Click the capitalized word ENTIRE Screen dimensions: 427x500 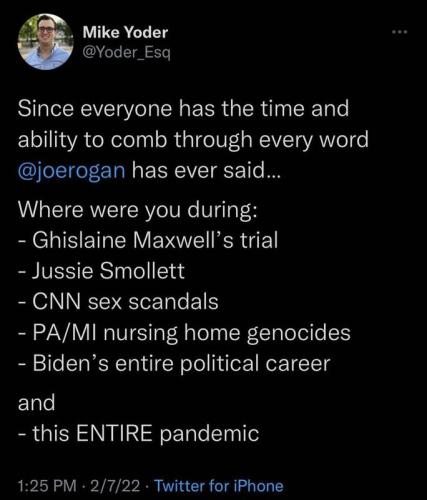[x=116, y=433]
